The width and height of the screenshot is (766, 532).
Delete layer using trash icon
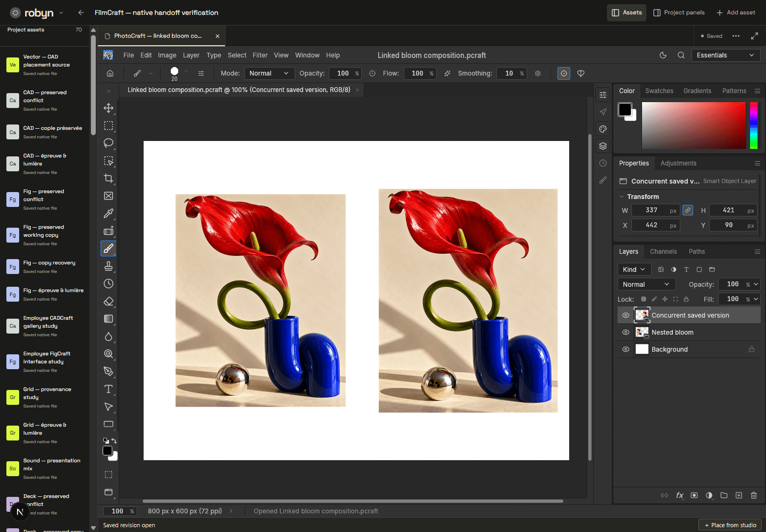pyautogui.click(x=754, y=495)
